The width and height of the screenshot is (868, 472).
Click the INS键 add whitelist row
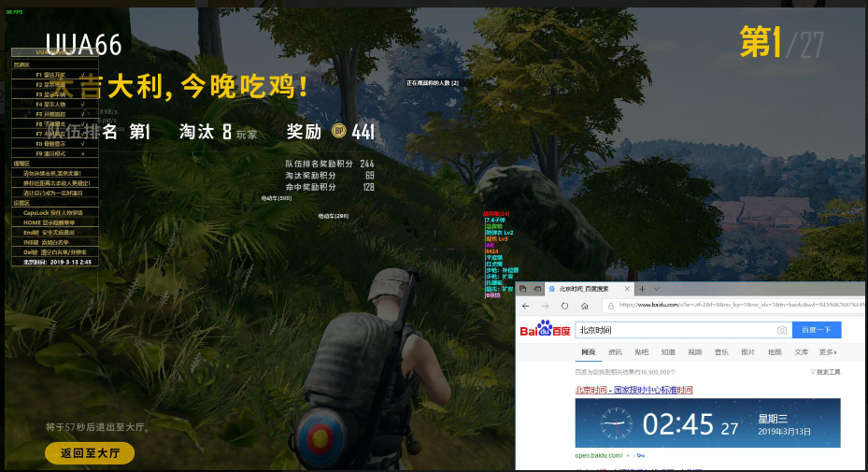55,242
